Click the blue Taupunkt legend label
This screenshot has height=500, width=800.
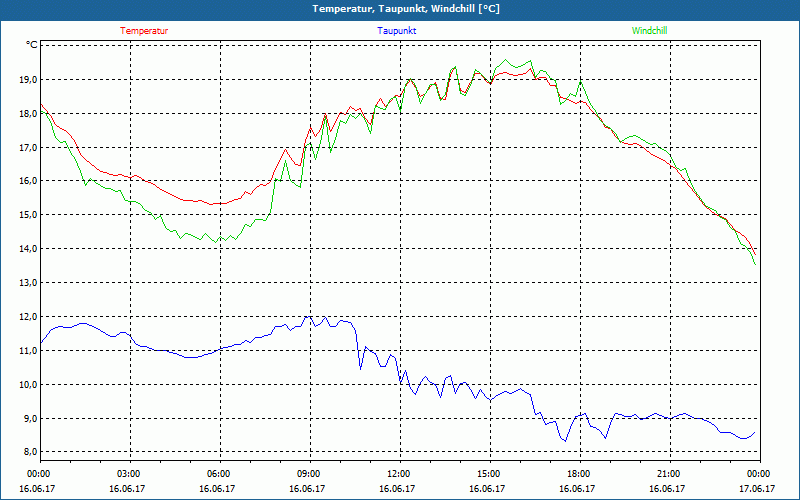coord(396,31)
